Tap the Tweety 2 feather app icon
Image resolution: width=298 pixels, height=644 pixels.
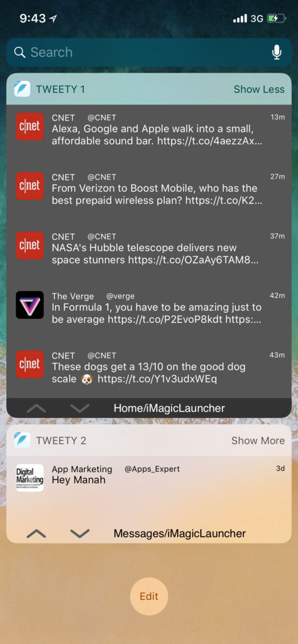point(22,440)
